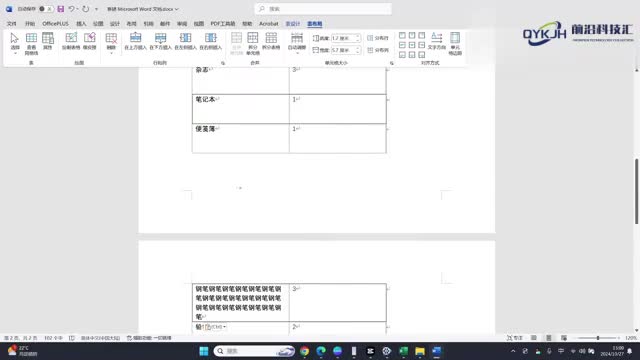Switch to Read Mode view

point(534,338)
